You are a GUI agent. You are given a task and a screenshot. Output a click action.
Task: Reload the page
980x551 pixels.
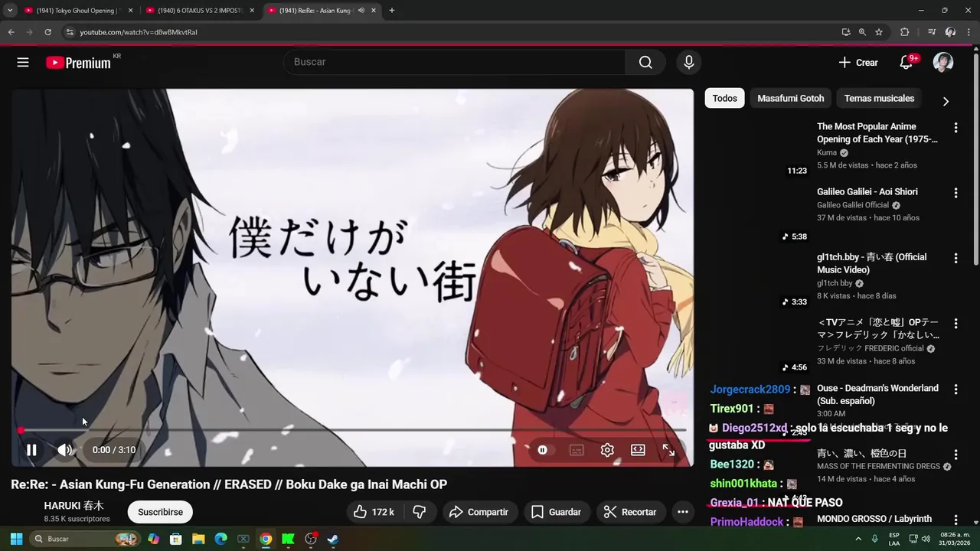pyautogui.click(x=47, y=32)
